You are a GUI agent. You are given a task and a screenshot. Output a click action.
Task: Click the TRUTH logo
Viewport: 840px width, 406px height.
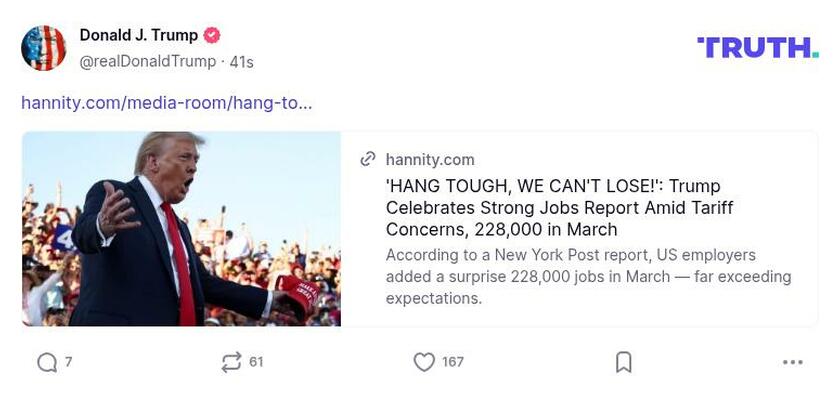[x=757, y=47]
